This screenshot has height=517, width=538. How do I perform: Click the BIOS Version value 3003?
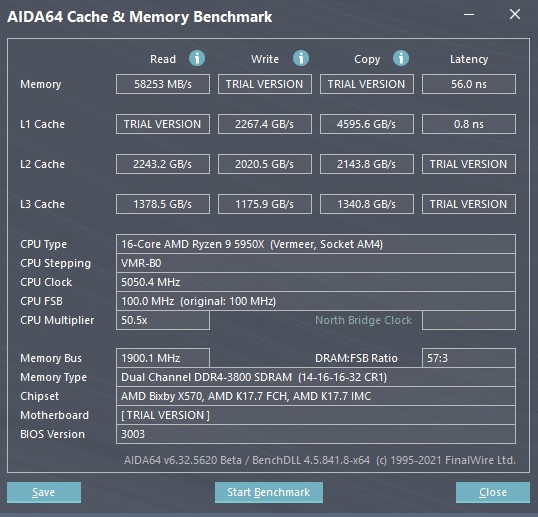click(316, 434)
